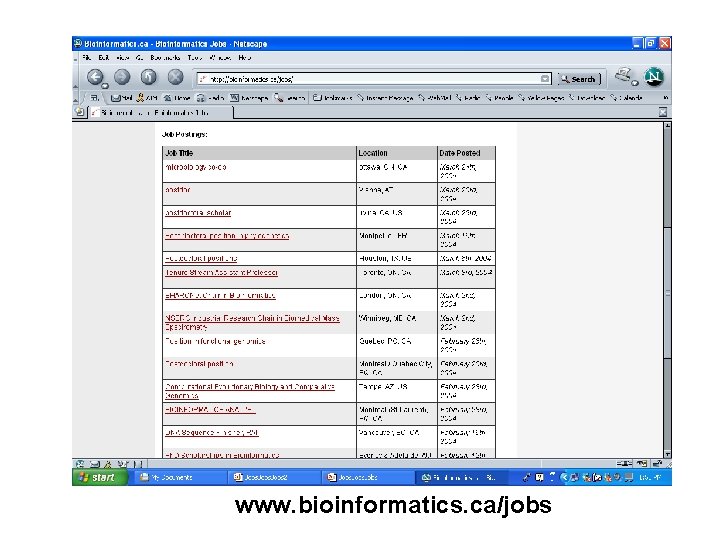This screenshot has height=540, width=720.
Task: Open the DNA Sequence job posting link
Action: point(212,433)
